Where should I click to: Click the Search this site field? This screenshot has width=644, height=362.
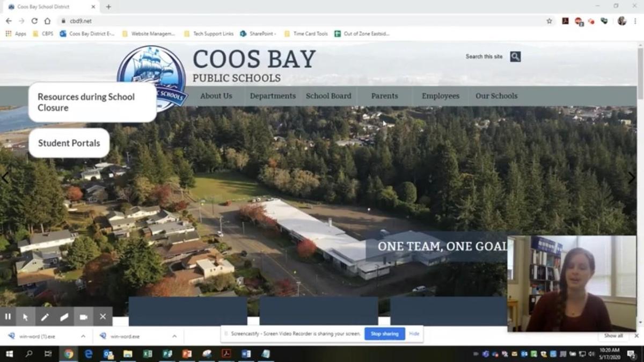tap(484, 56)
